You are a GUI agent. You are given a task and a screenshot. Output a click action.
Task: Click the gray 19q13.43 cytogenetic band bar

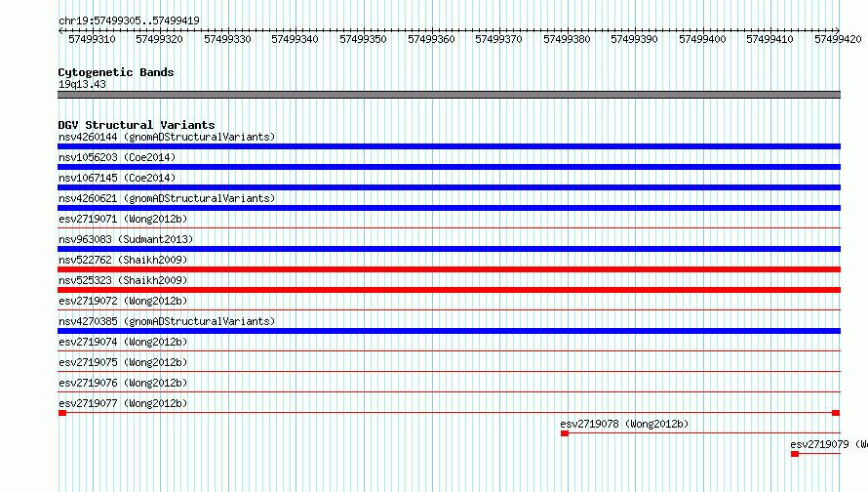[x=449, y=95]
